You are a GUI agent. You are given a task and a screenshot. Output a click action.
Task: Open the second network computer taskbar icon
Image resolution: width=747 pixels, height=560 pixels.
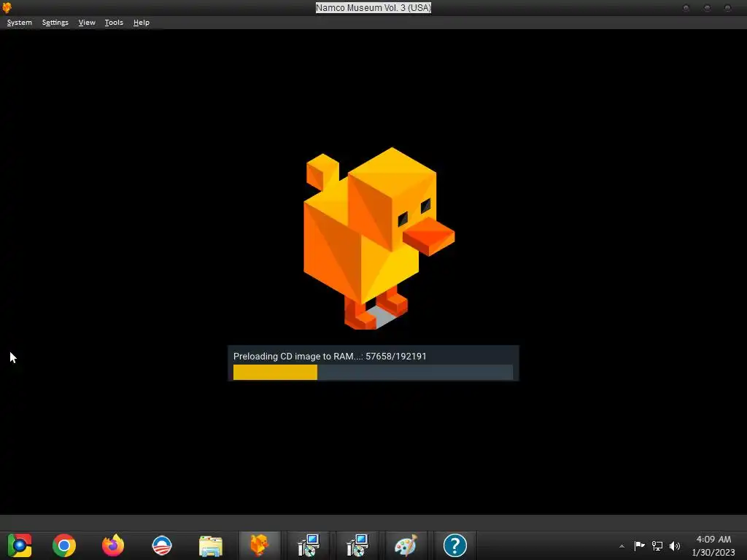click(x=357, y=545)
